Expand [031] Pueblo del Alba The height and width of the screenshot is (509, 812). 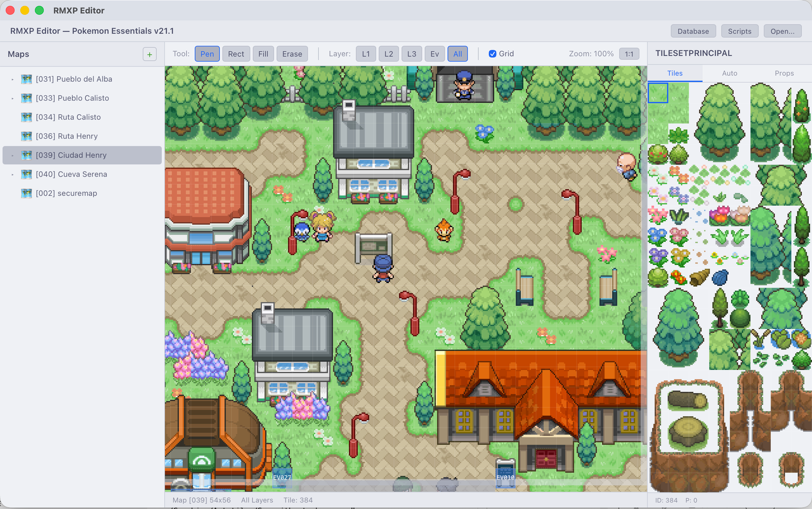point(12,79)
